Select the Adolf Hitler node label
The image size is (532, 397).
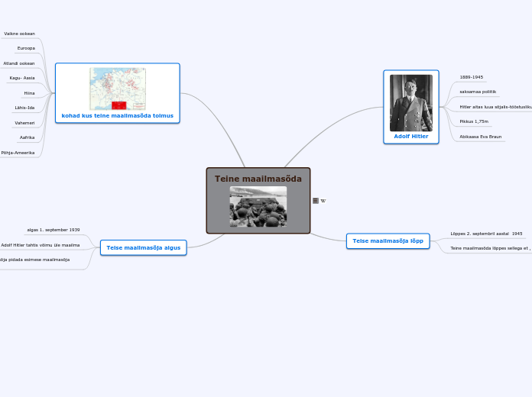tap(411, 137)
